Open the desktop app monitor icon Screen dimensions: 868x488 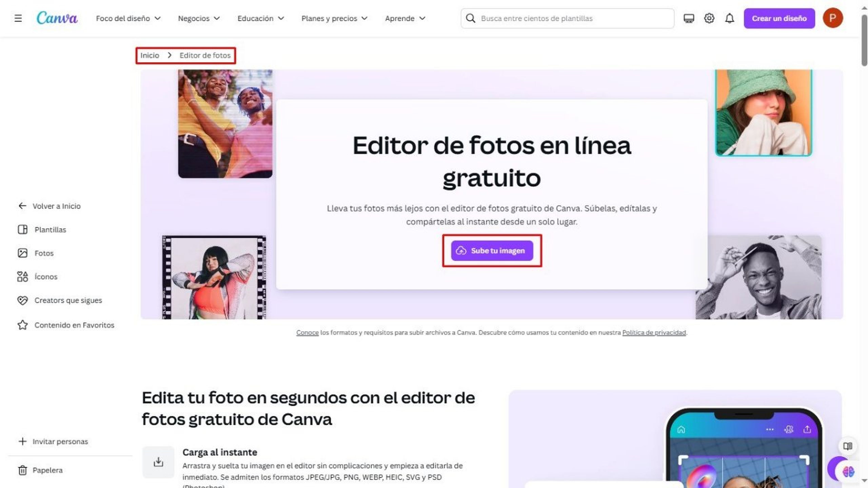pyautogui.click(x=689, y=18)
